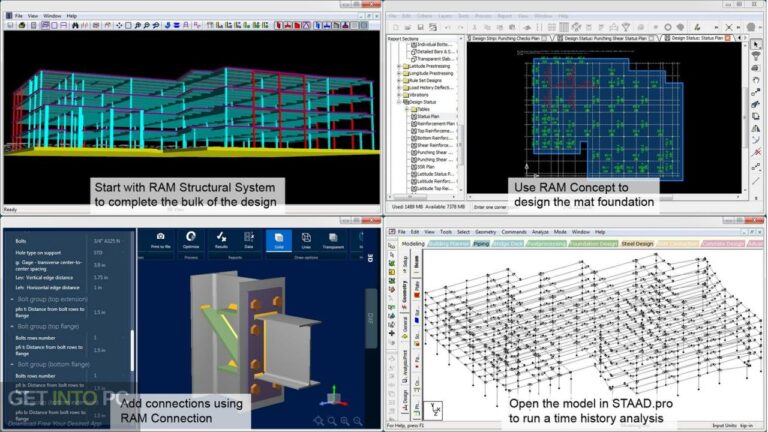
Task: Open File menu in RAM Structural System
Action: tap(19, 16)
